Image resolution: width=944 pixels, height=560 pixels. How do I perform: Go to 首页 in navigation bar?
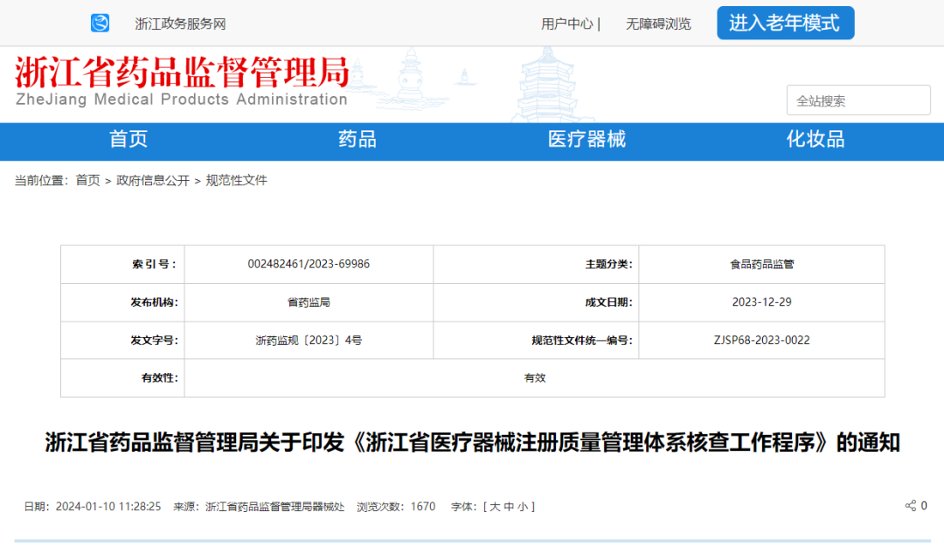(128, 140)
